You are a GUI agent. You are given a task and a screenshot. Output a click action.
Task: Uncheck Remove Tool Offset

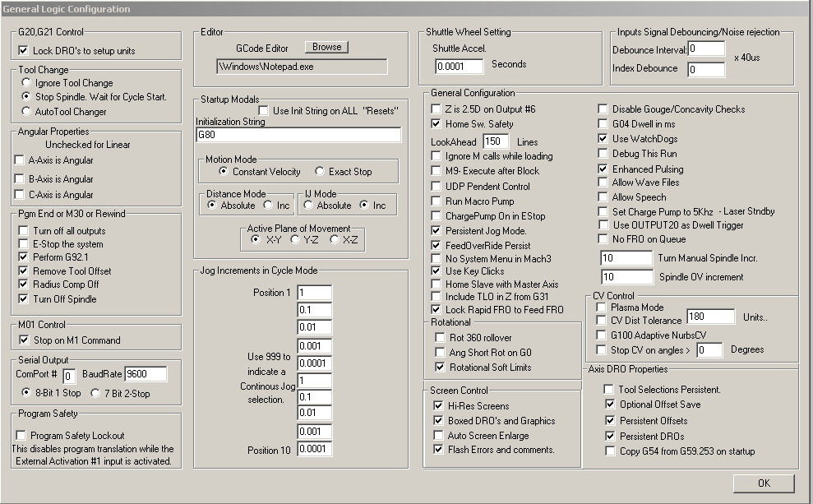point(23,270)
